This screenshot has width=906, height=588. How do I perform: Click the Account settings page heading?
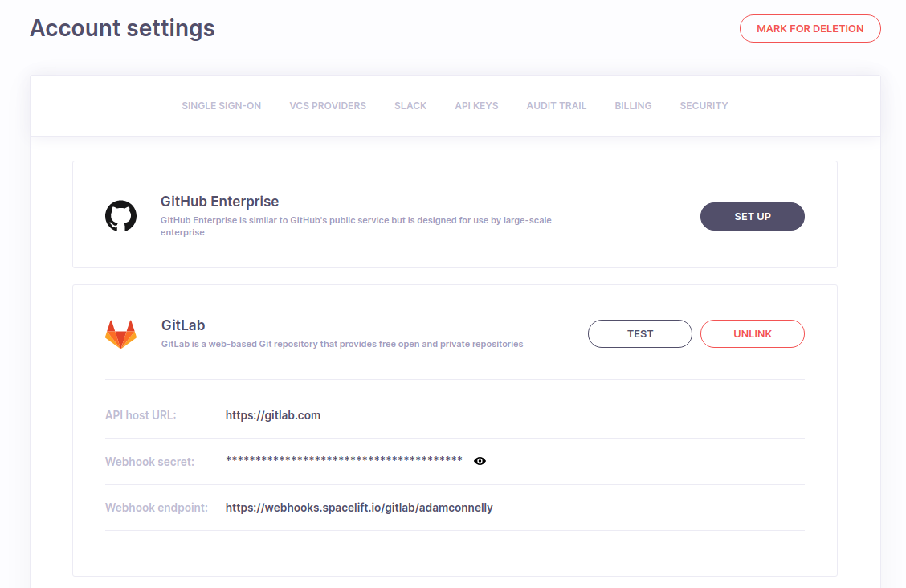pos(122,28)
